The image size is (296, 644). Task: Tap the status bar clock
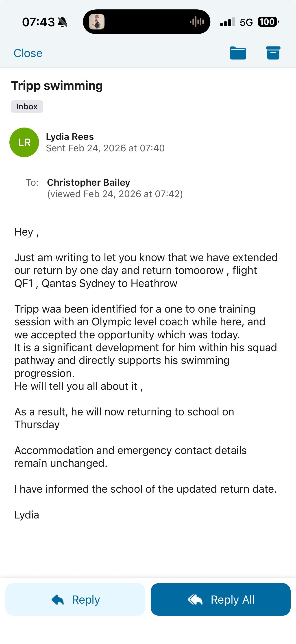click(38, 22)
